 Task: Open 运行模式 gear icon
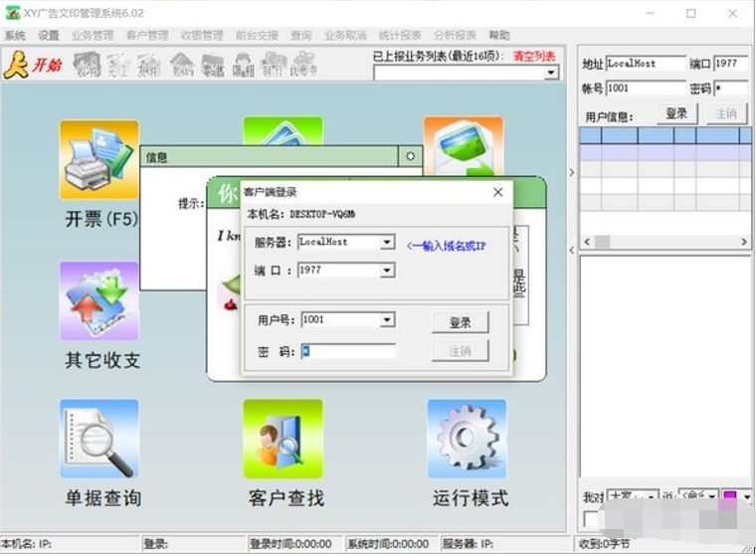tap(467, 439)
